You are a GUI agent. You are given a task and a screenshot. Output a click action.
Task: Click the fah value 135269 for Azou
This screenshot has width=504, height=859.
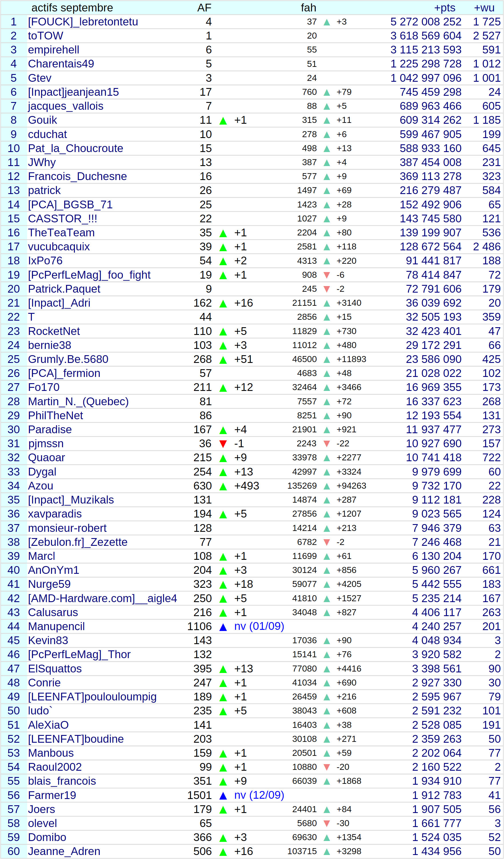pyautogui.click(x=302, y=486)
